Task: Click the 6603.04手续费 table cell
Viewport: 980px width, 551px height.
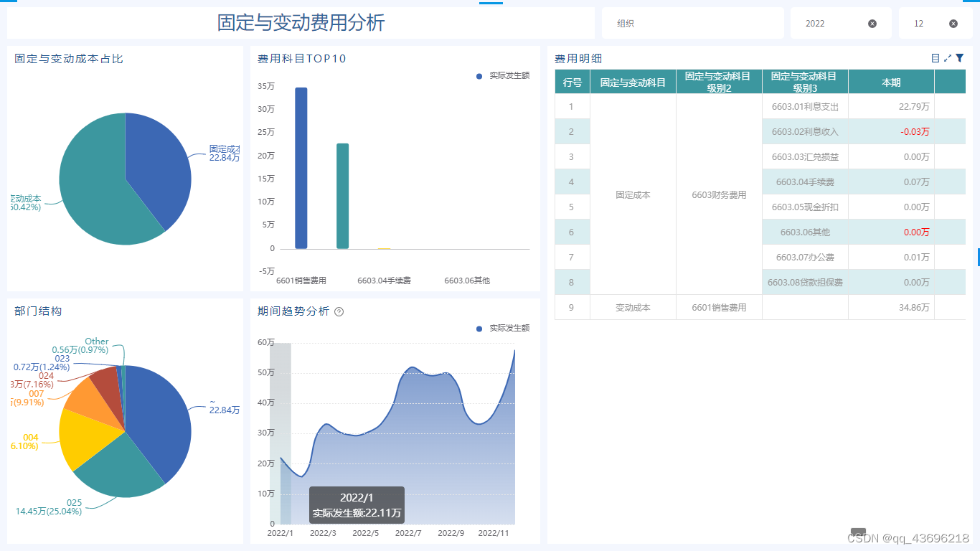Action: pyautogui.click(x=805, y=182)
